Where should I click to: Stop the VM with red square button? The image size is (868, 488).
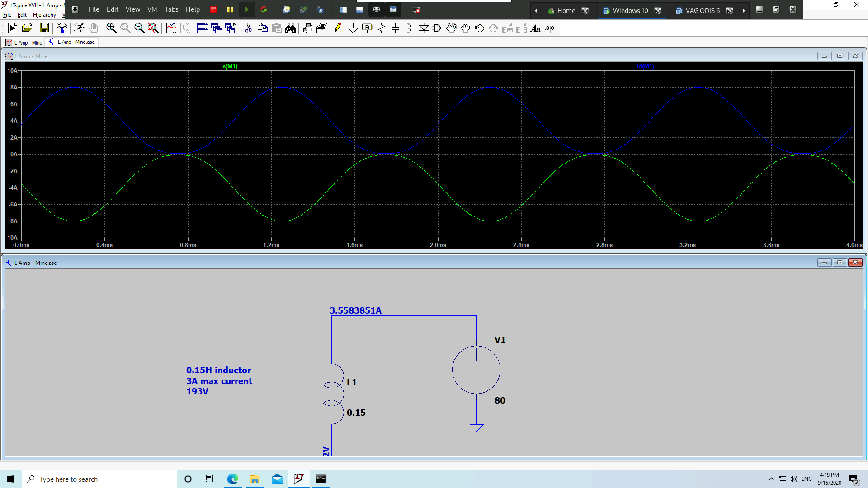[213, 9]
